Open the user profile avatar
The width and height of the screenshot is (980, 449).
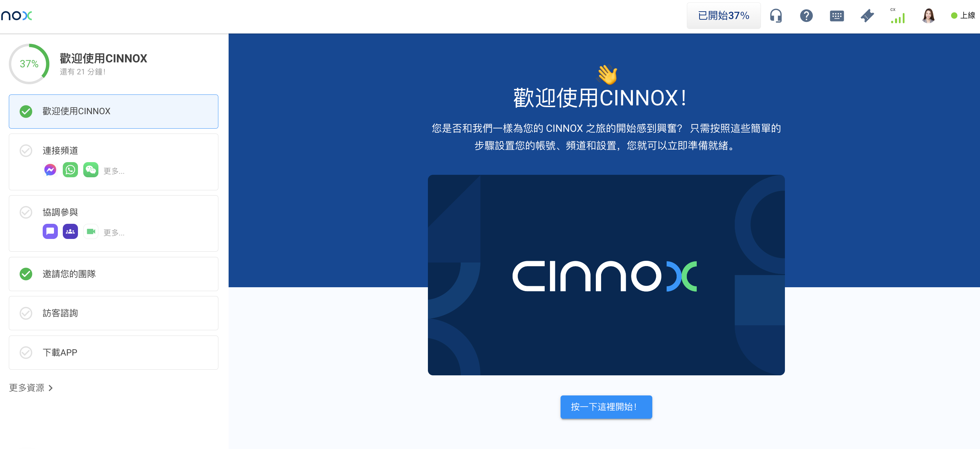tap(928, 16)
